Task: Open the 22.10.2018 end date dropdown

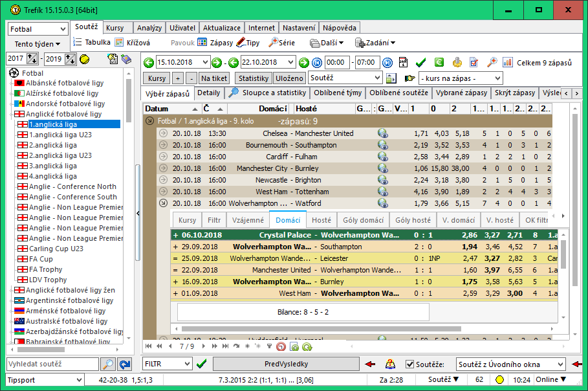Action: click(x=291, y=62)
